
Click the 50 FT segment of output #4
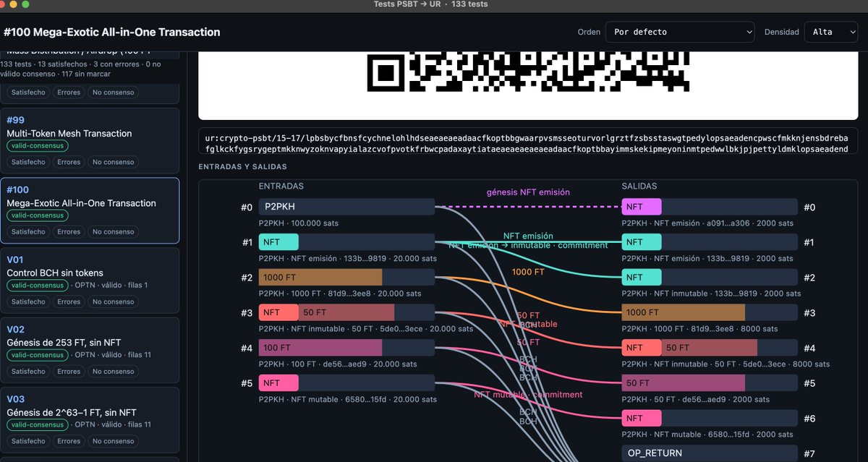710,348
